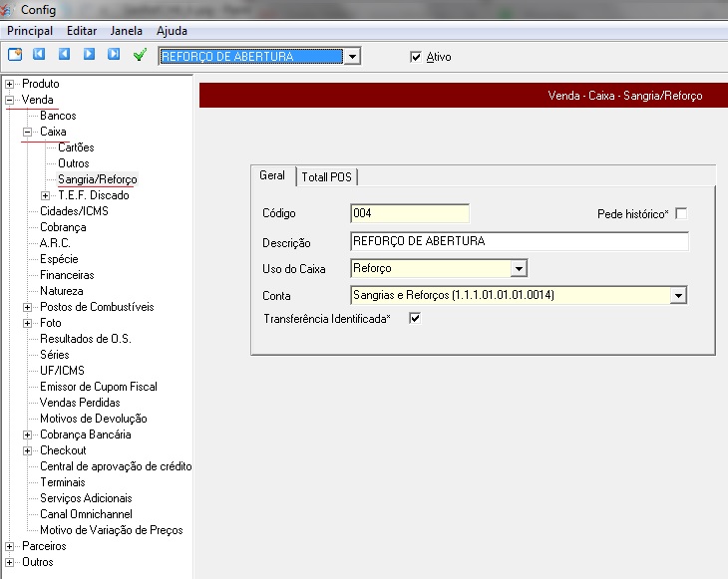The image size is (728, 579).
Task: Click the Descrição input field
Action: (x=520, y=241)
